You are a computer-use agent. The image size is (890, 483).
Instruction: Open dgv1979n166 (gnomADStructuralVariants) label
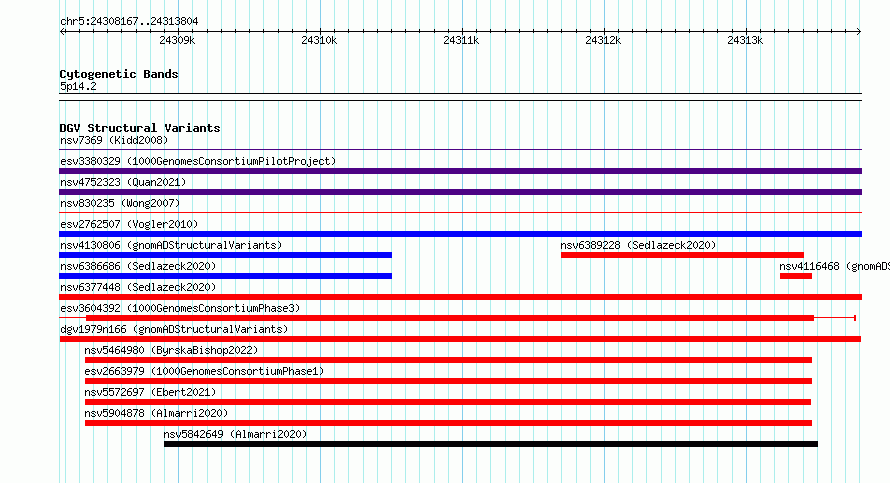click(x=174, y=329)
